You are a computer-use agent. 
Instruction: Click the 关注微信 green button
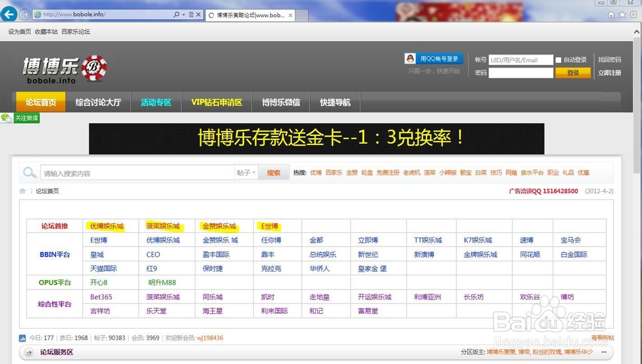[x=26, y=118]
